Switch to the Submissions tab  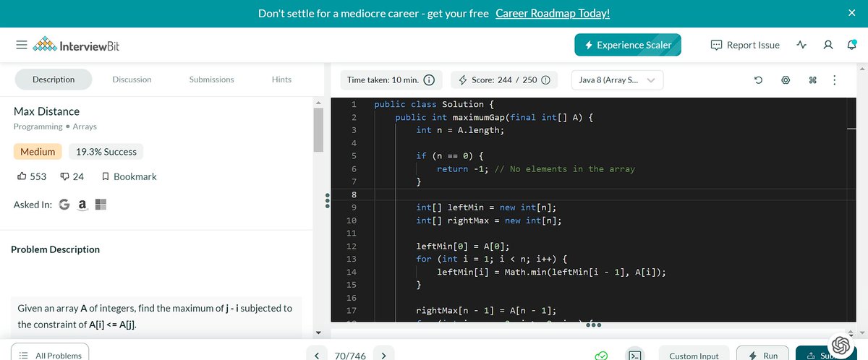(x=211, y=80)
